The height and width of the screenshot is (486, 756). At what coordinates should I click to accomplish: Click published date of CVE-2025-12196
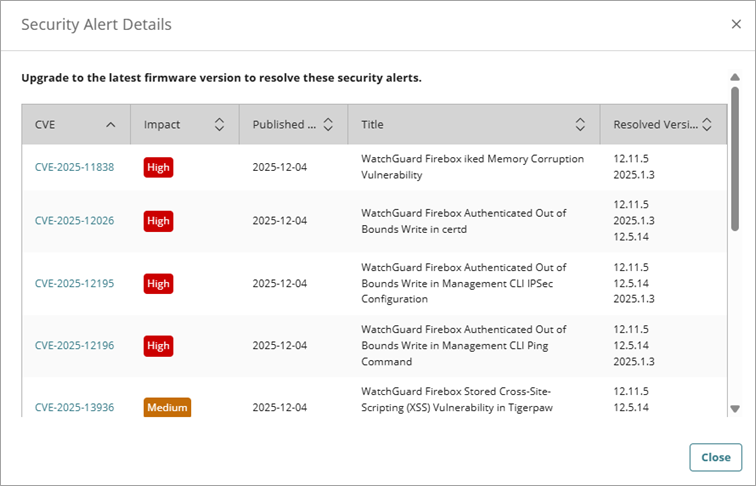pyautogui.click(x=280, y=346)
